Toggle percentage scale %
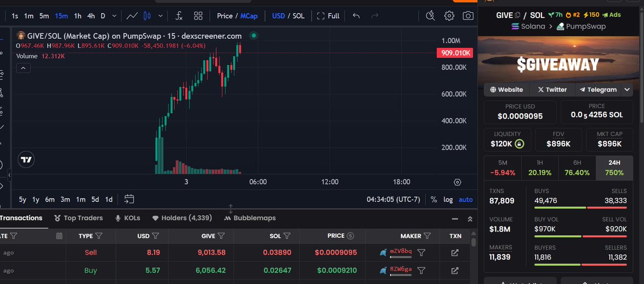The width and height of the screenshot is (644, 284). [x=434, y=199]
